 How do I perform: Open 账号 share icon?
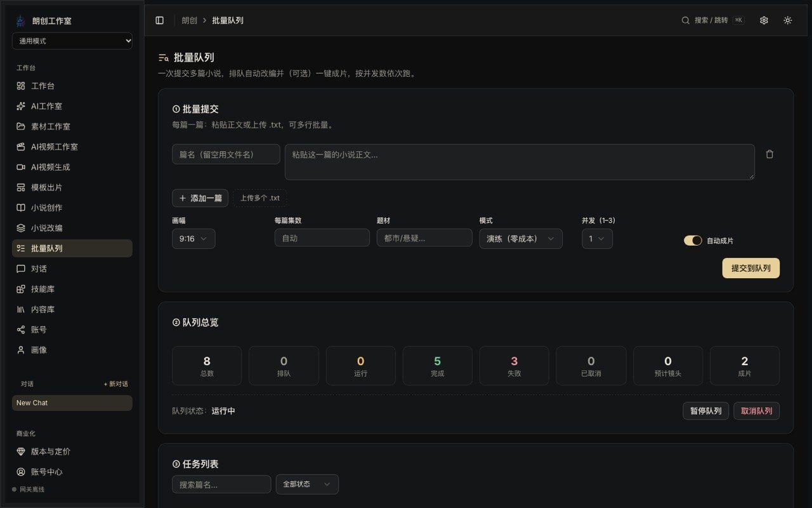[21, 330]
